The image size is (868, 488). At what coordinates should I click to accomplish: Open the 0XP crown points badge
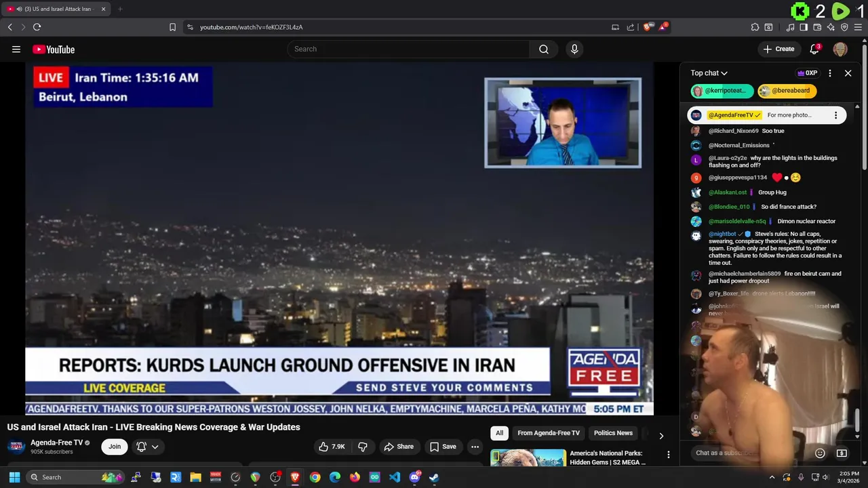pos(807,73)
